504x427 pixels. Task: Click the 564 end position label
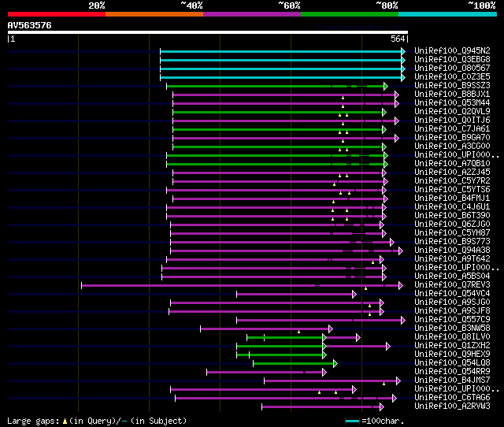398,39
